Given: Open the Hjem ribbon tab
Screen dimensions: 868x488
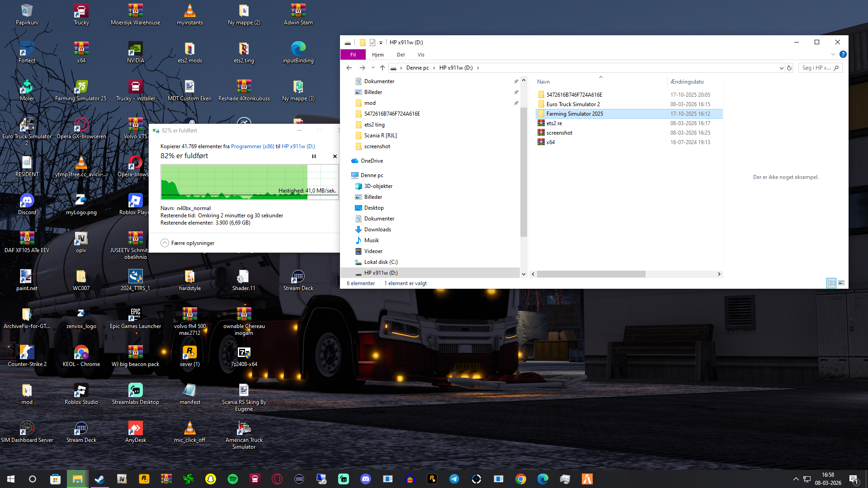Looking at the screenshot, I should [x=377, y=55].
